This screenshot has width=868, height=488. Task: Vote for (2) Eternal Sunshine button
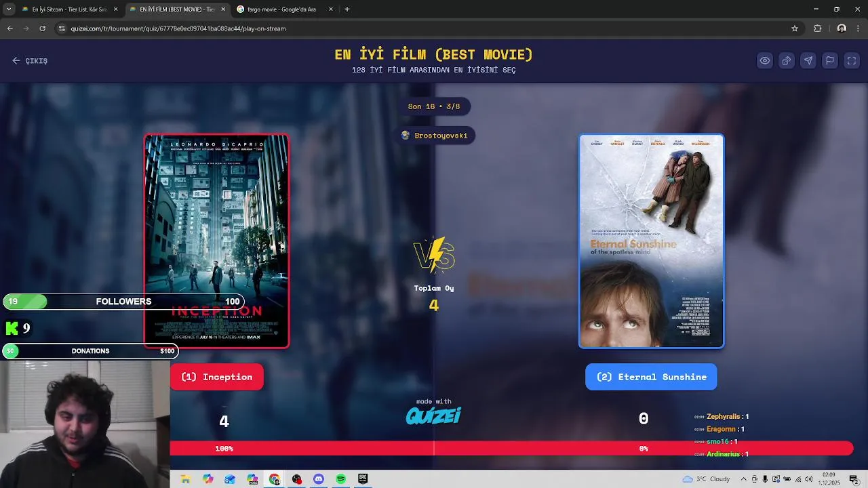tap(651, 377)
